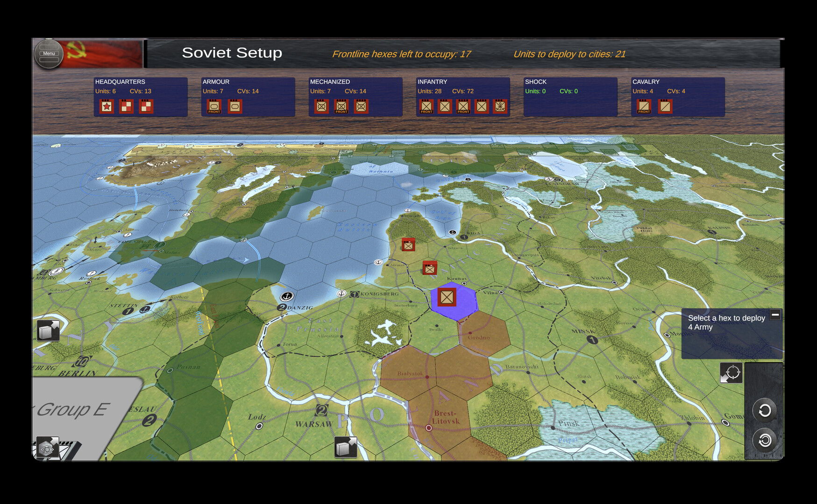Screen dimensions: 817x504
Task: Open the Infantry category panel header
Action: [x=432, y=82]
